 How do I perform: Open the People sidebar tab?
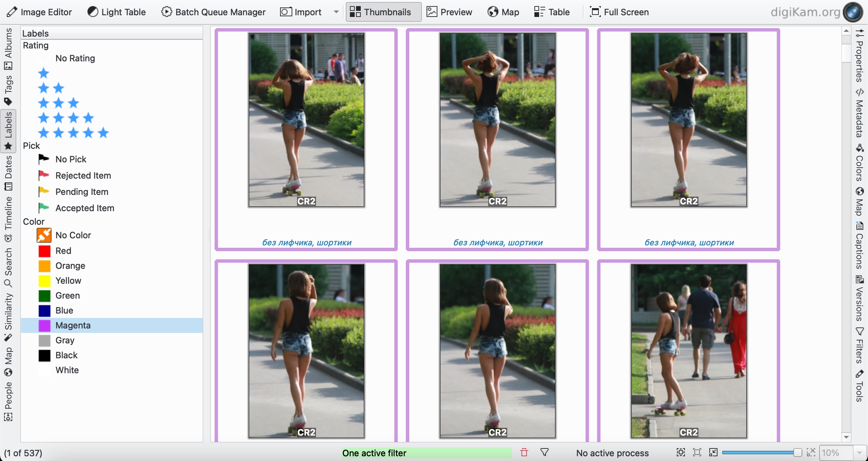point(8,401)
